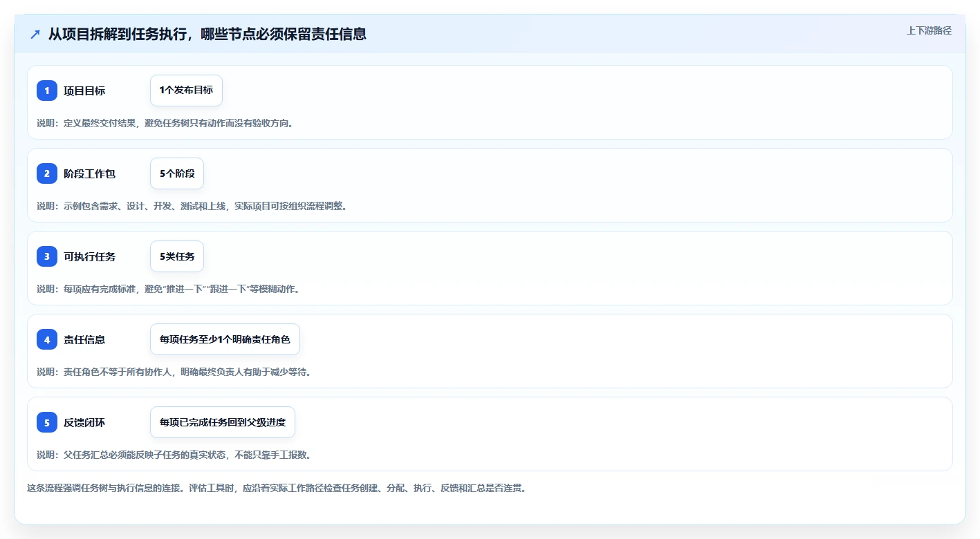Click the 项目目标 step title

coord(84,91)
